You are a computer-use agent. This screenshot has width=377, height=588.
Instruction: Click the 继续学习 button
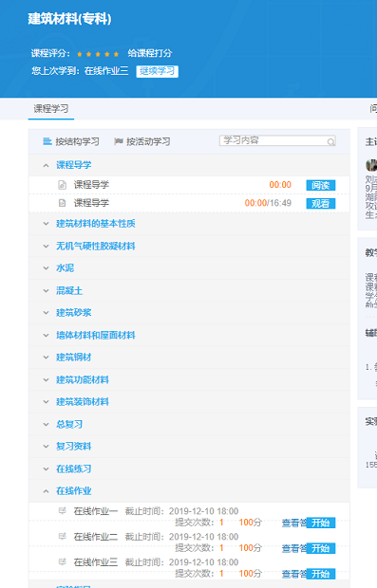tap(157, 71)
